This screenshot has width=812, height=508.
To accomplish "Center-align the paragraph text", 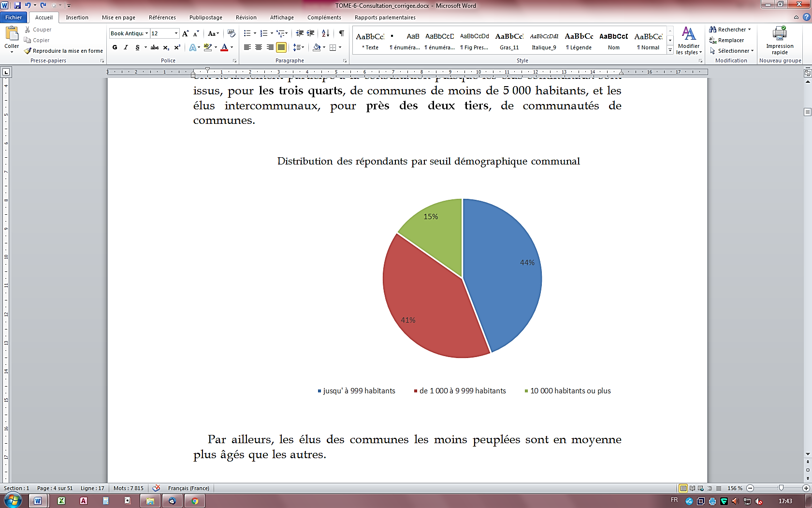I will (259, 47).
